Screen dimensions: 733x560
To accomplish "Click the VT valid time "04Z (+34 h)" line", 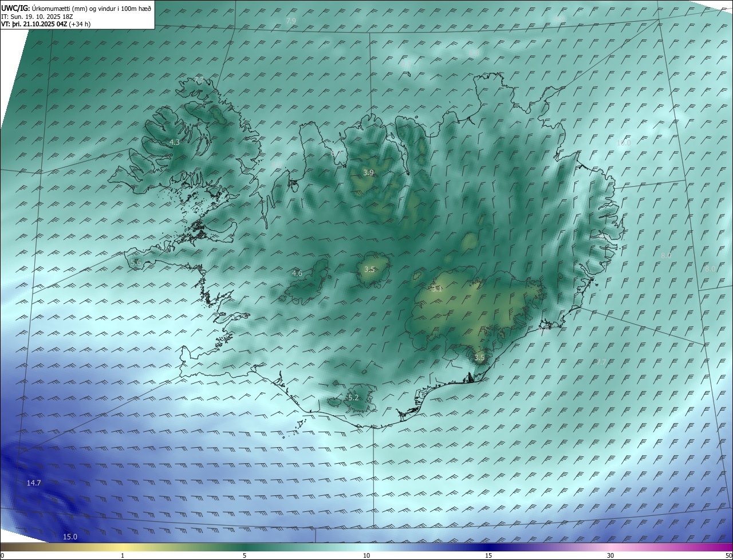I will (46, 24).
